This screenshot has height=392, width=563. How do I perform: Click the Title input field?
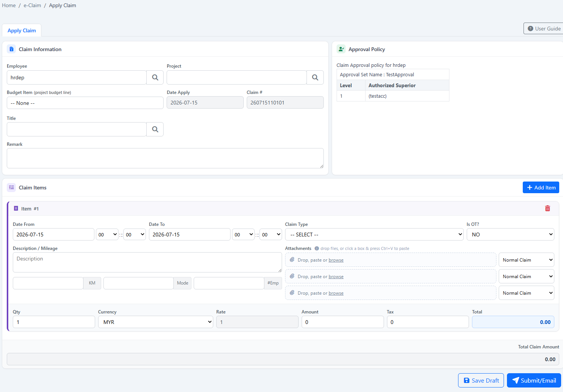click(77, 129)
